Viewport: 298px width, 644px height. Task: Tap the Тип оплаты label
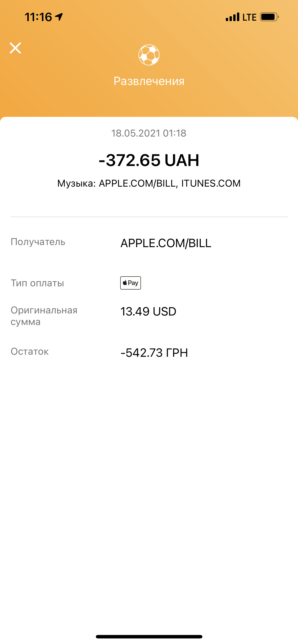(37, 283)
